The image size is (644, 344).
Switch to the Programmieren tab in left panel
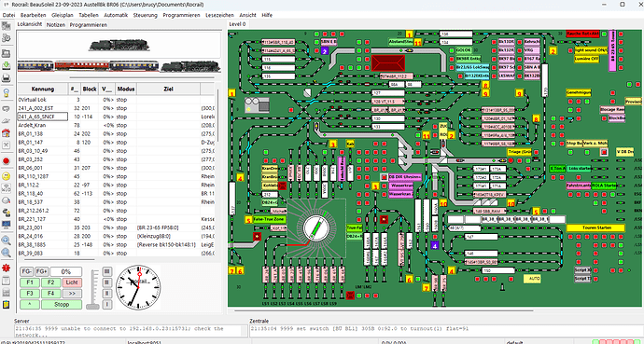[x=89, y=24]
